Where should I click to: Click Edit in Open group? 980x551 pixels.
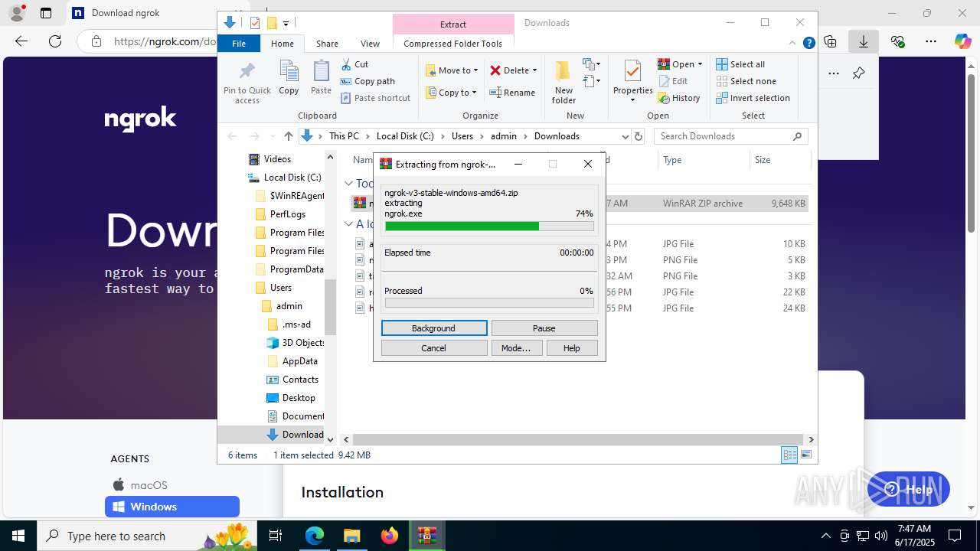(x=672, y=81)
